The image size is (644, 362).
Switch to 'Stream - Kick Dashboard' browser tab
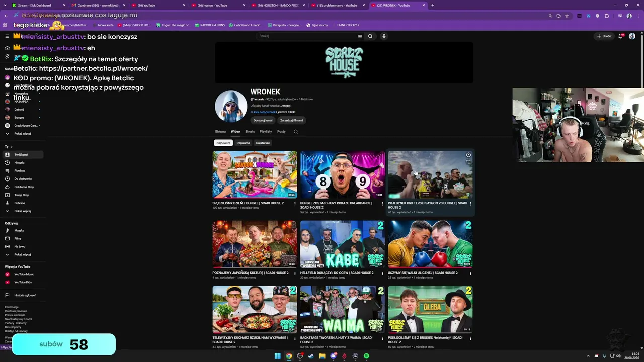[37, 5]
